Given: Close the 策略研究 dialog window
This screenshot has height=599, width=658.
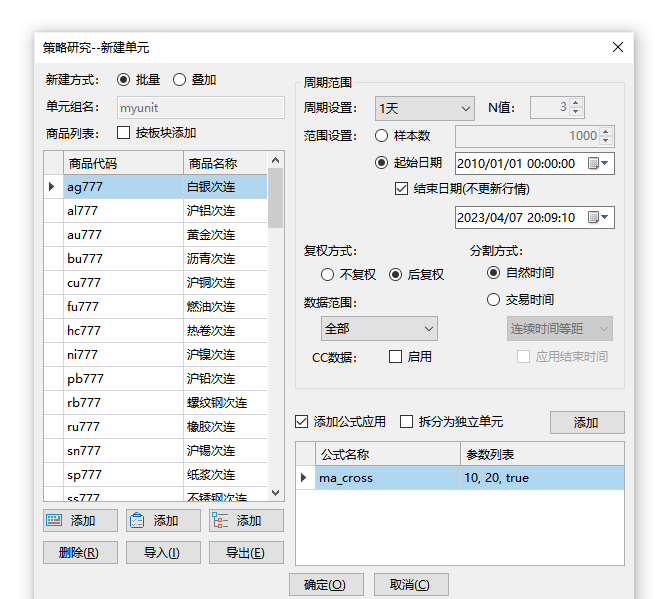Looking at the screenshot, I should [617, 47].
